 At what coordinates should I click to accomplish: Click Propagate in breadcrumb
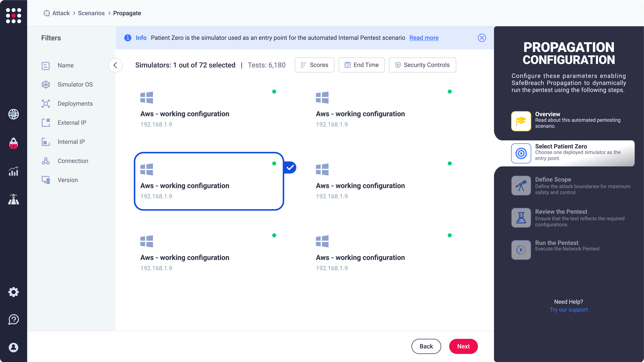[127, 13]
